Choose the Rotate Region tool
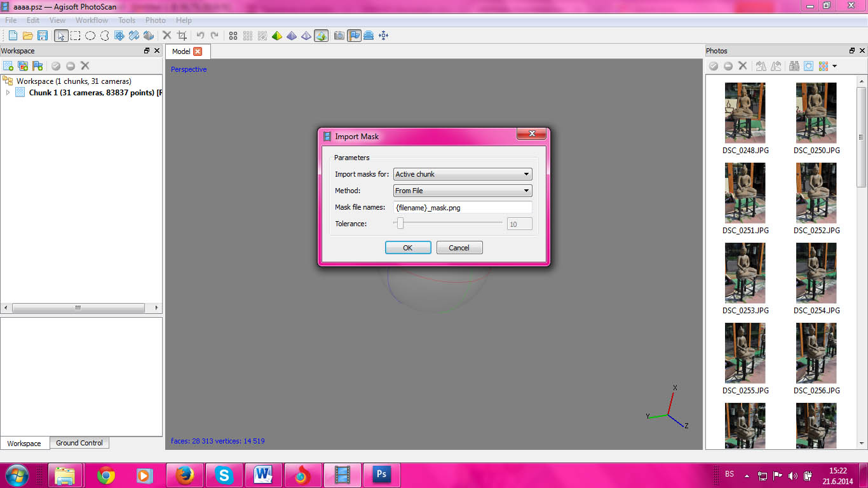 tap(134, 36)
